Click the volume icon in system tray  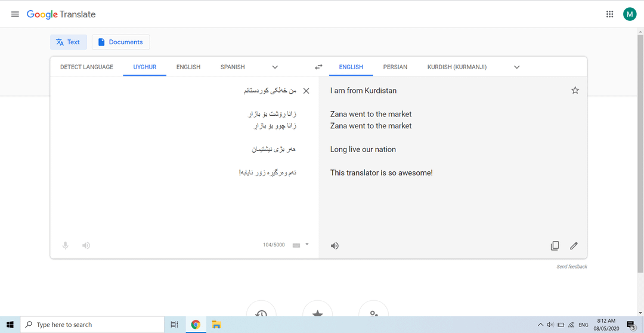click(x=550, y=325)
